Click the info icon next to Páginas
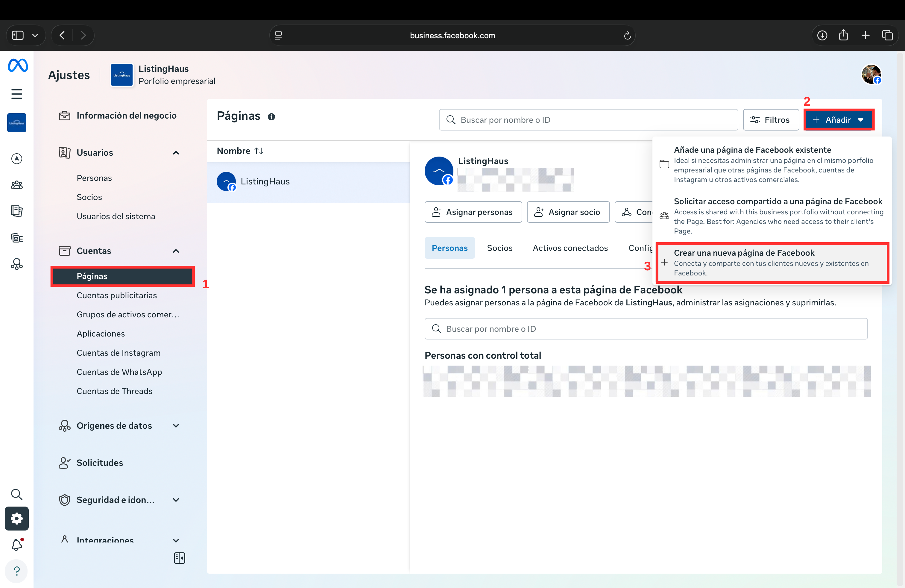905x588 pixels. point(271,117)
